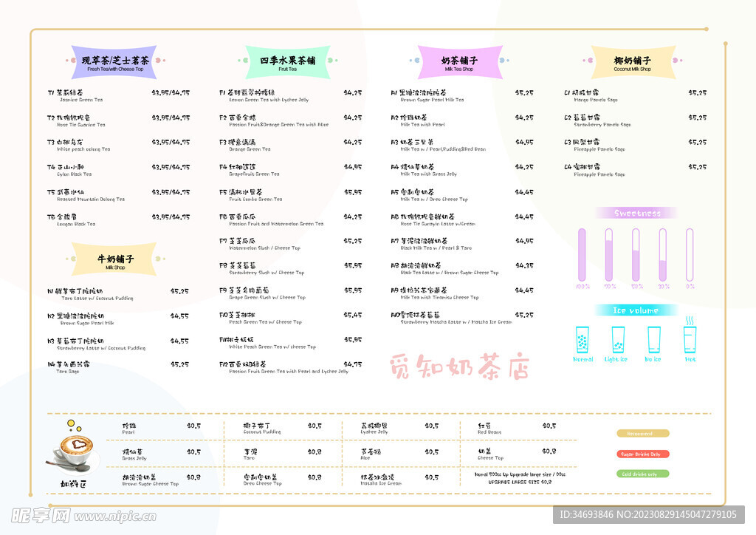Click the yellow Recommend legend pill
Viewport: 756px width, 535px height.
pyautogui.click(x=643, y=433)
